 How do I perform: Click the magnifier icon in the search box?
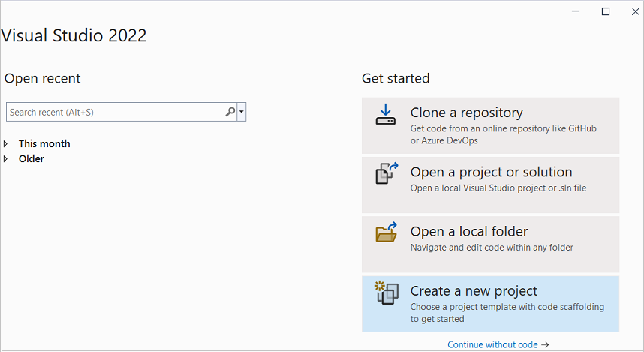(230, 112)
